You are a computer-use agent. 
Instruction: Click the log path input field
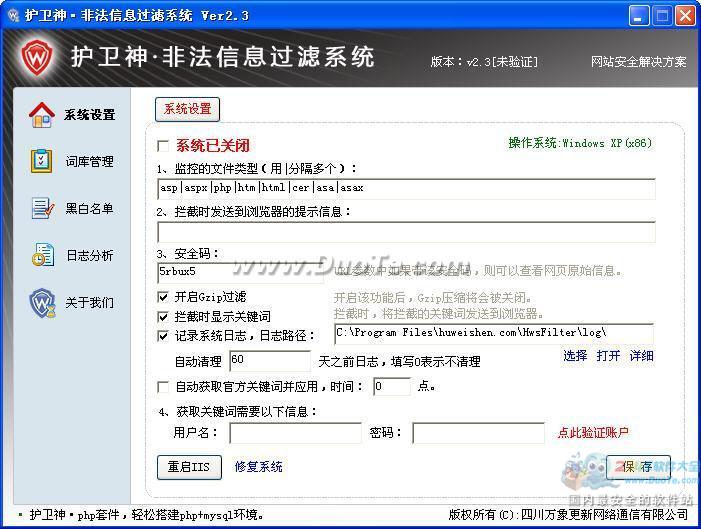[494, 334]
